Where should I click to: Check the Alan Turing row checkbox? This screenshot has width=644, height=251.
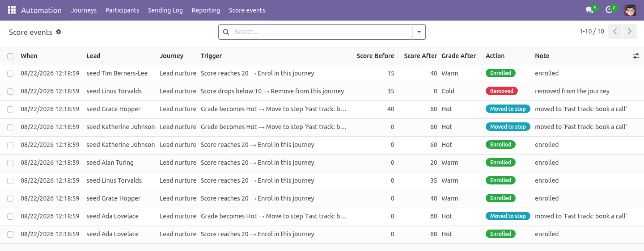(x=10, y=163)
